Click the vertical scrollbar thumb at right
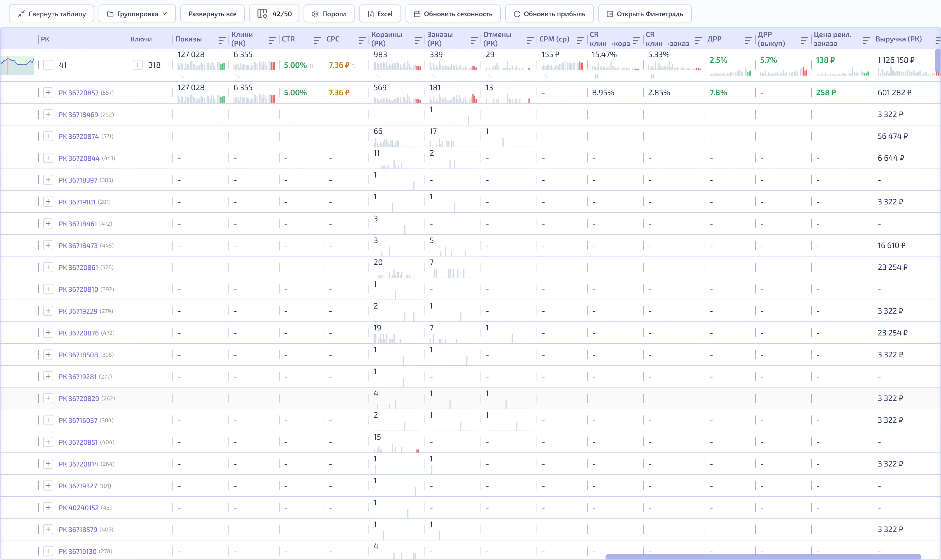Screen dimensions: 941x560 (x=938, y=60)
